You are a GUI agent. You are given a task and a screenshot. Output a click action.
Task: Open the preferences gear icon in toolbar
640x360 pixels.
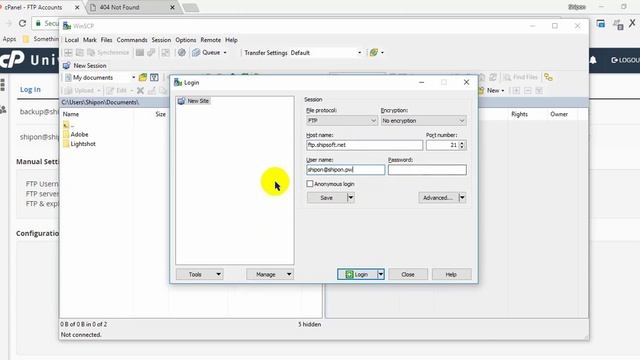point(182,52)
